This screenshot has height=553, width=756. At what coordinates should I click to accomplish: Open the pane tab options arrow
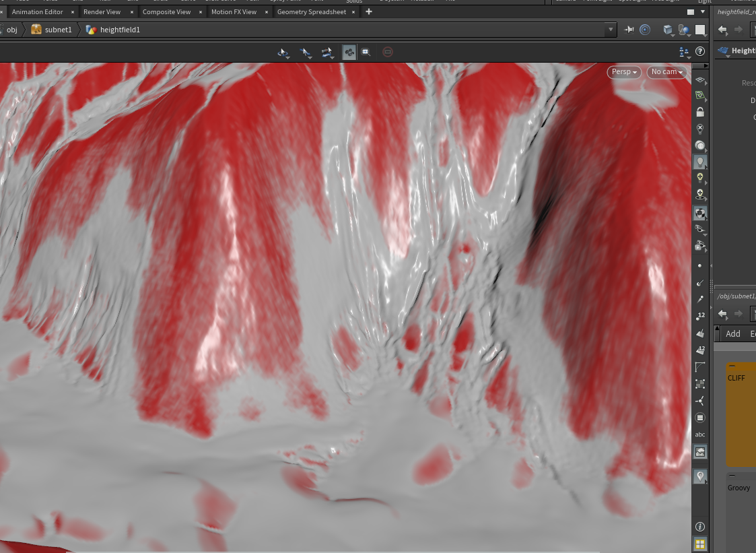[x=703, y=11]
